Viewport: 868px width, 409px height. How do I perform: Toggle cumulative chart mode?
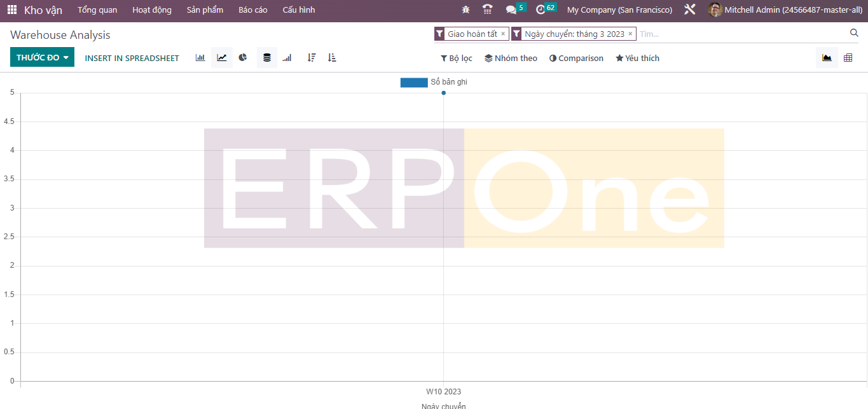[x=287, y=58]
